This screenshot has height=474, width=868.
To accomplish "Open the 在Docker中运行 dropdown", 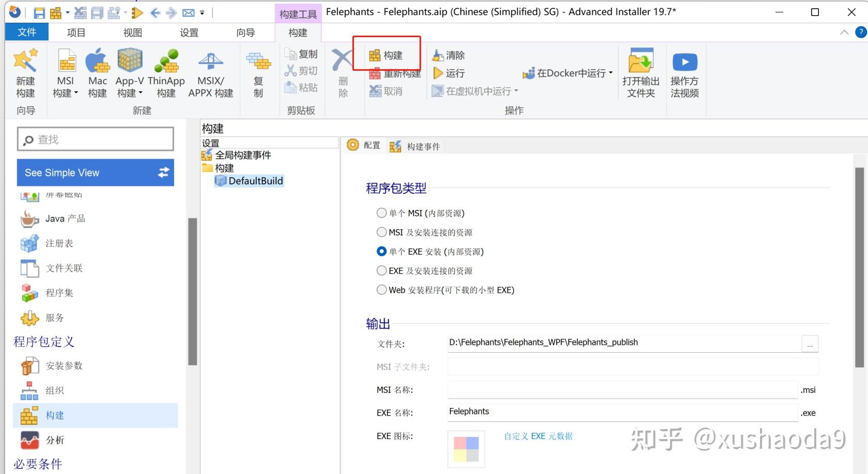I will point(609,73).
